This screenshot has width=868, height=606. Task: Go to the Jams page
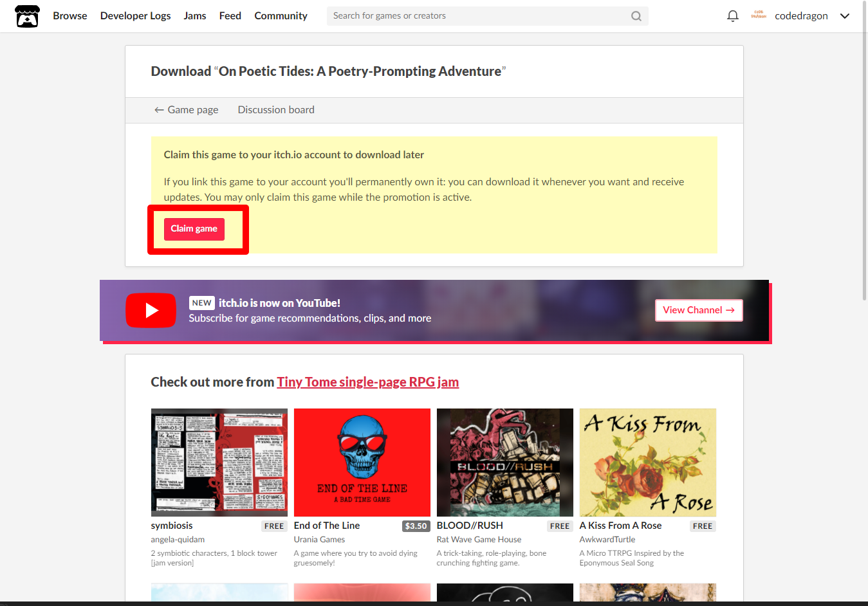click(x=195, y=16)
